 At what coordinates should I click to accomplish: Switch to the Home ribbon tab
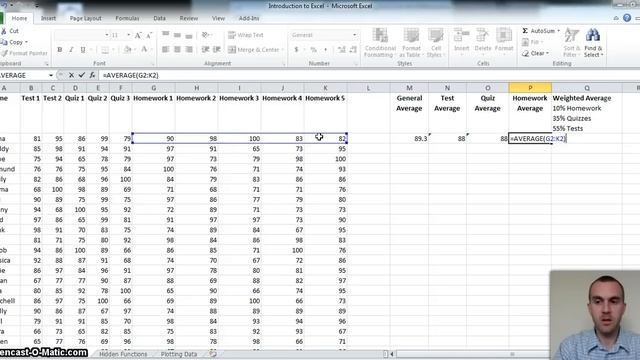tap(19, 18)
